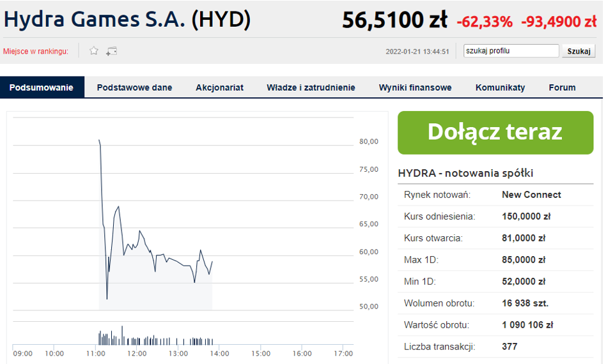Click the 65,00 price axis label

pyautogui.click(x=369, y=224)
